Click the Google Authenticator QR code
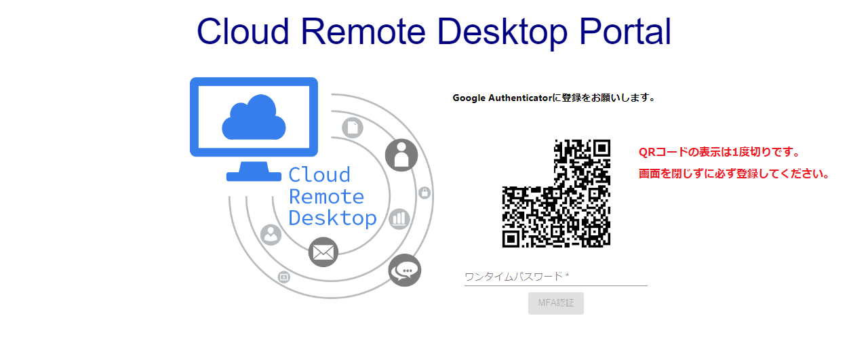This screenshot has width=868, height=337. pyautogui.click(x=556, y=193)
